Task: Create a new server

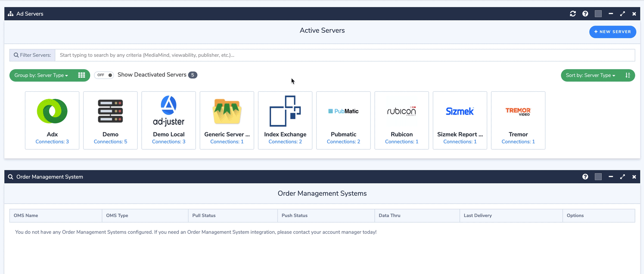Action: [613, 32]
